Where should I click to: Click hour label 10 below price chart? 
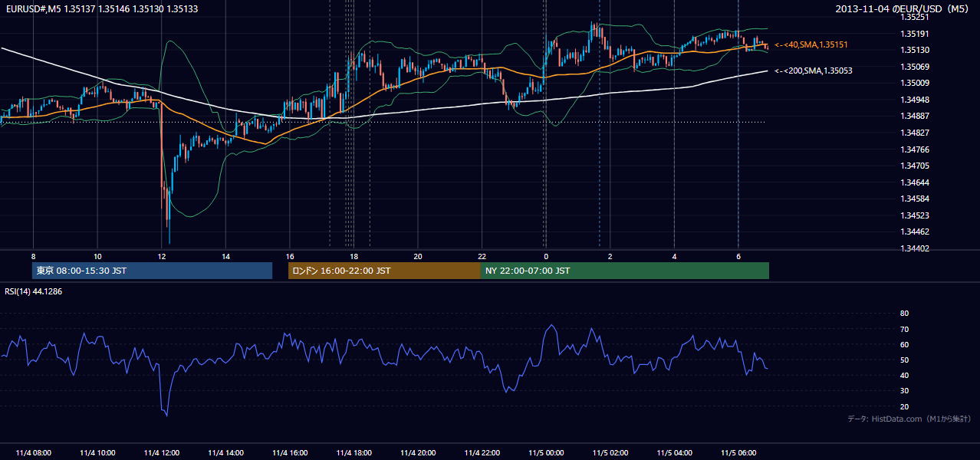click(97, 256)
